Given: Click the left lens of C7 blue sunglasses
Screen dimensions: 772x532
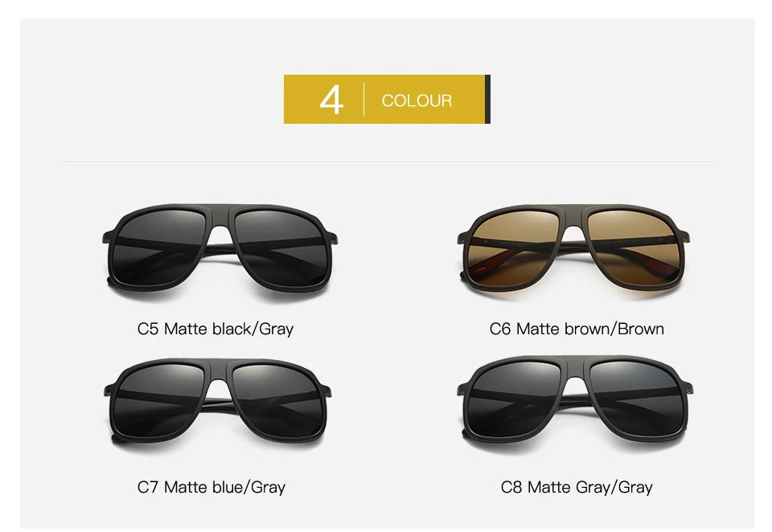Looking at the screenshot, I should (x=158, y=401).
